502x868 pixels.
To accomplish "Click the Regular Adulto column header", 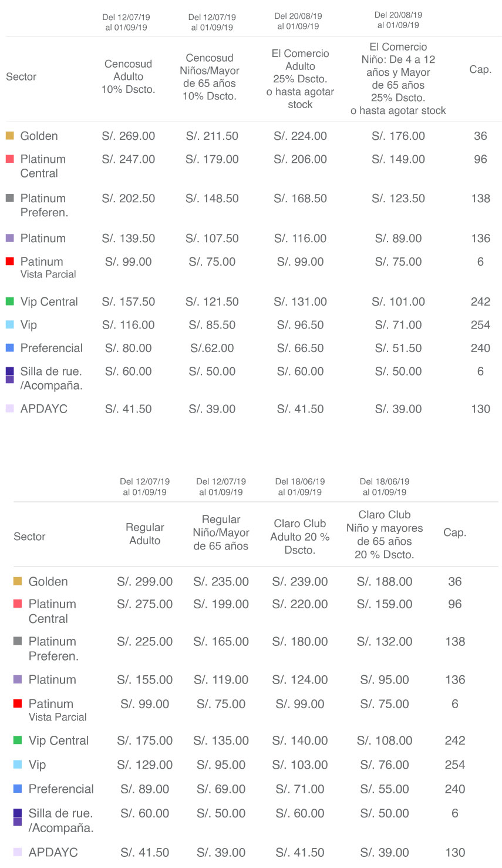I will click(145, 534).
